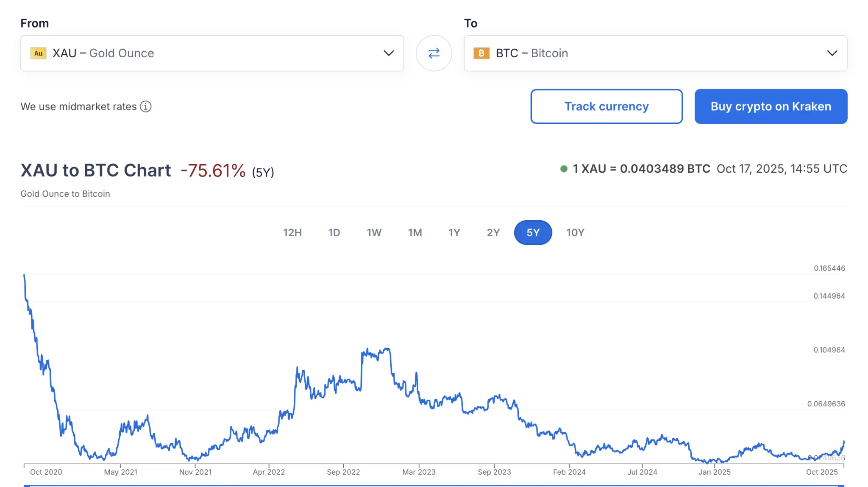Screen dimensions: 868x487
Task: Click the orange Bitcoin logo icon
Action: point(481,53)
